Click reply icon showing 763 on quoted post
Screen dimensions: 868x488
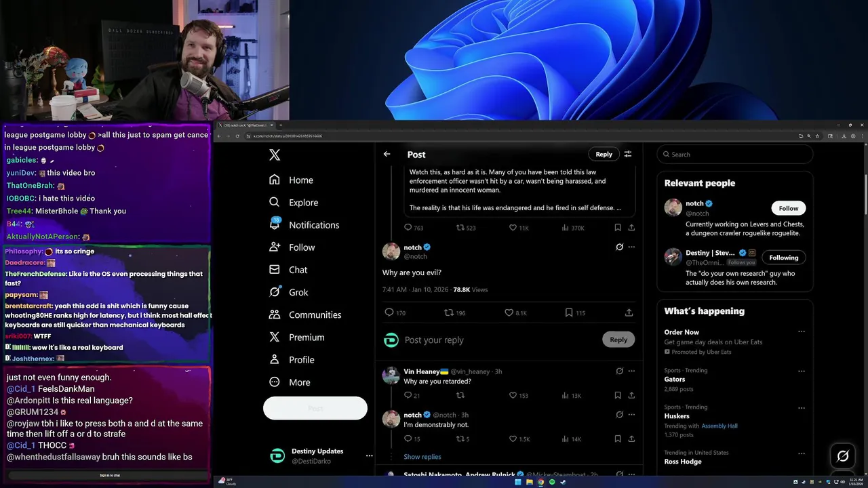[414, 228]
